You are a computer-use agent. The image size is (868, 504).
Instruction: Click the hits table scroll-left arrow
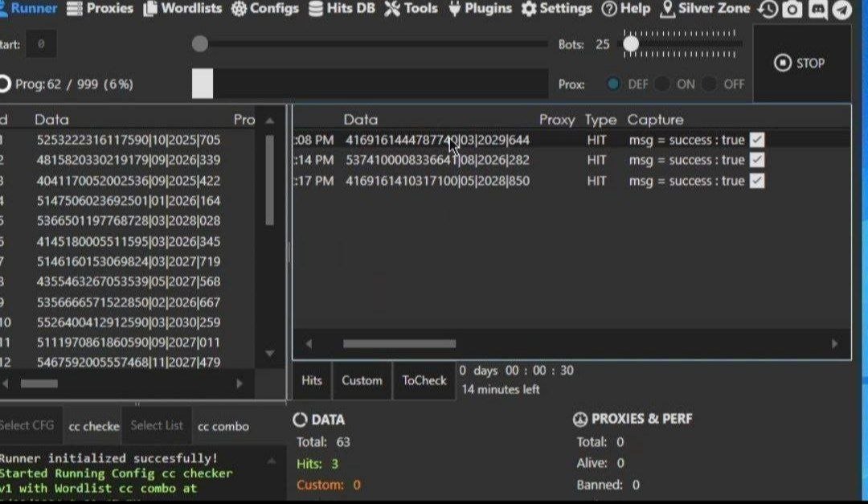click(309, 344)
